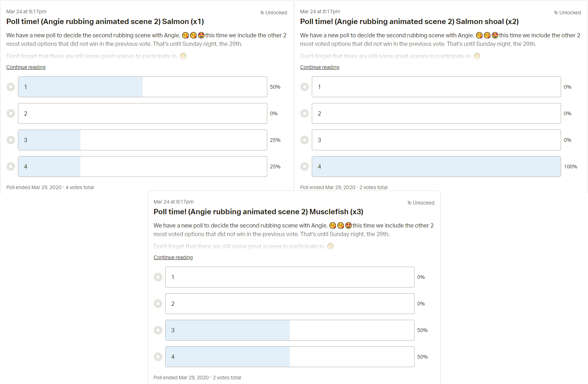Screen dimensions: 588x384
Task: Click the Unlocked lock icon on Salmon x1 post
Action: click(262, 13)
